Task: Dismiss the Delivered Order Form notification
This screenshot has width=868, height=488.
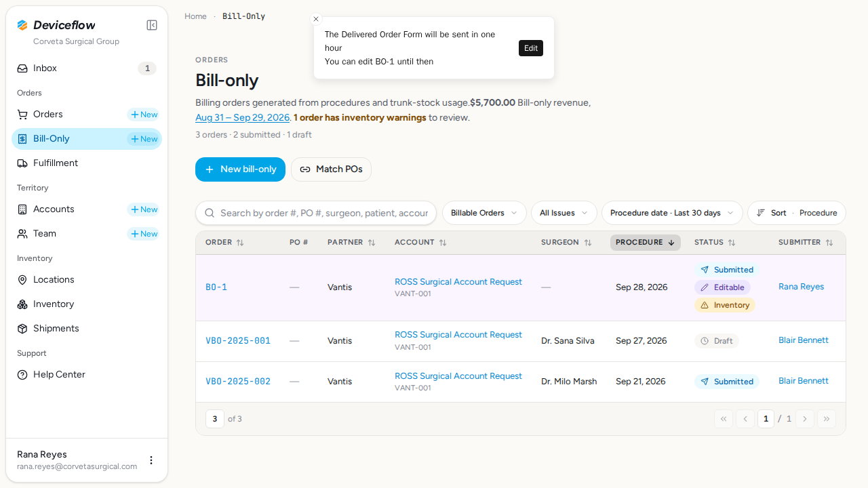Action: click(316, 19)
